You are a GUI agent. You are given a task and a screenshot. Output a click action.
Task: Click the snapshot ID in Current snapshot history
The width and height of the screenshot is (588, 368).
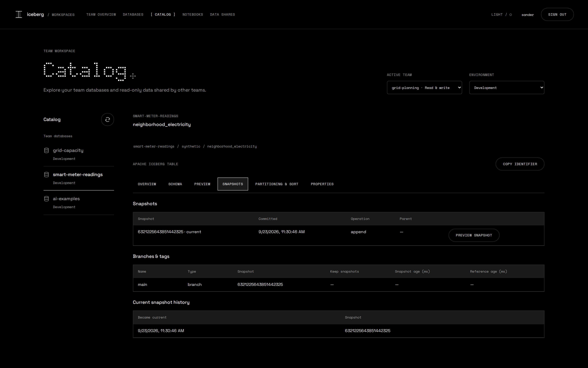click(x=368, y=331)
